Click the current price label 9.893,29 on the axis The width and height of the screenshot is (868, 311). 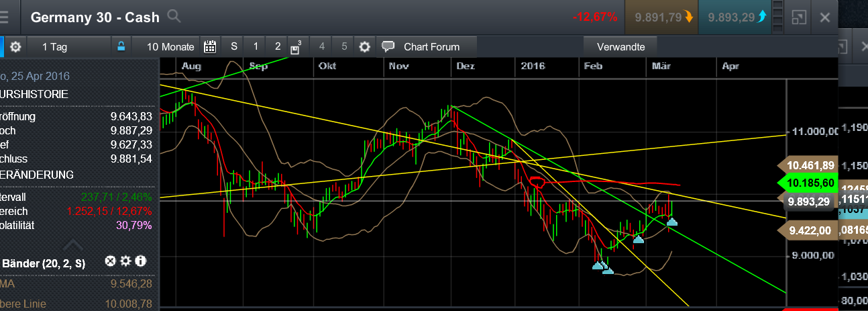click(808, 201)
